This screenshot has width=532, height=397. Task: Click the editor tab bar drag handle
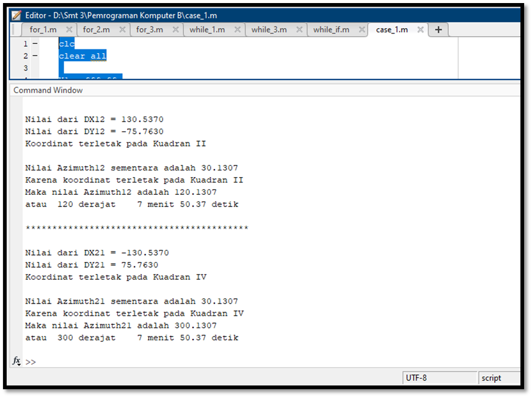tap(14, 30)
